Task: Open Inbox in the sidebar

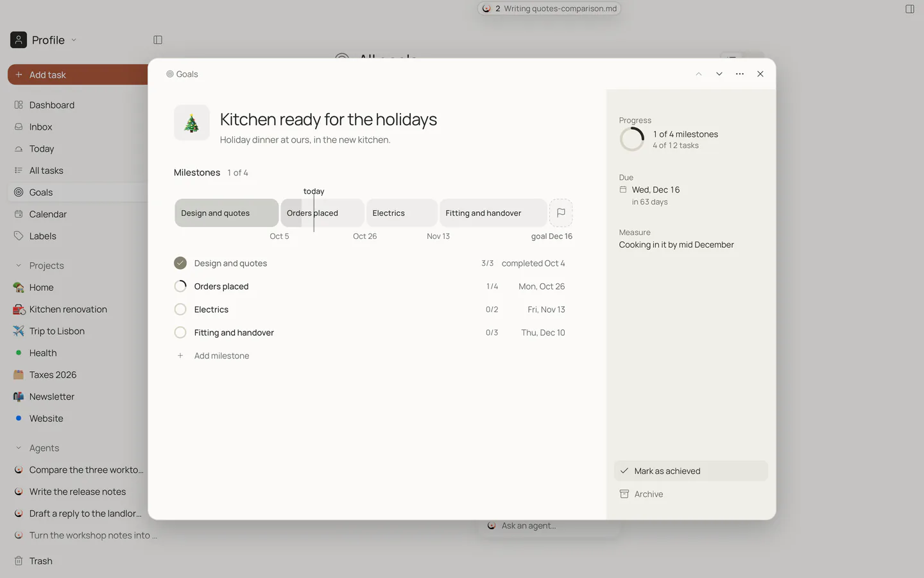Action: click(x=78, y=127)
